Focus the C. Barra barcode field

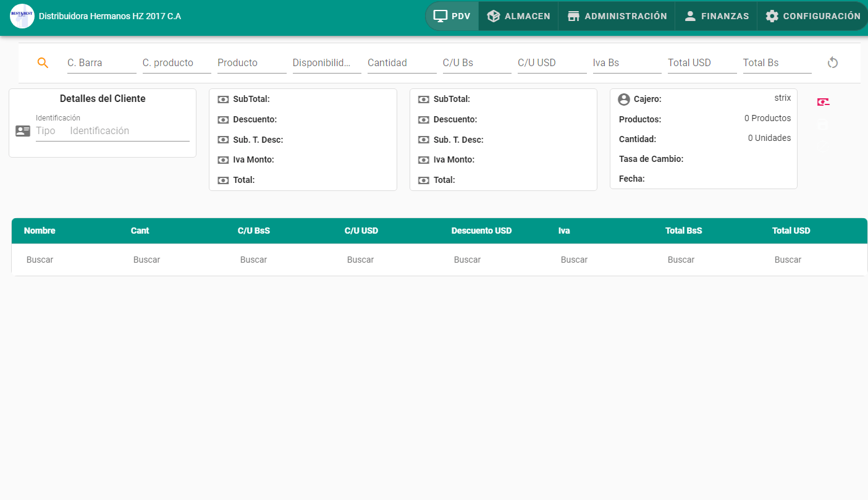pos(101,63)
